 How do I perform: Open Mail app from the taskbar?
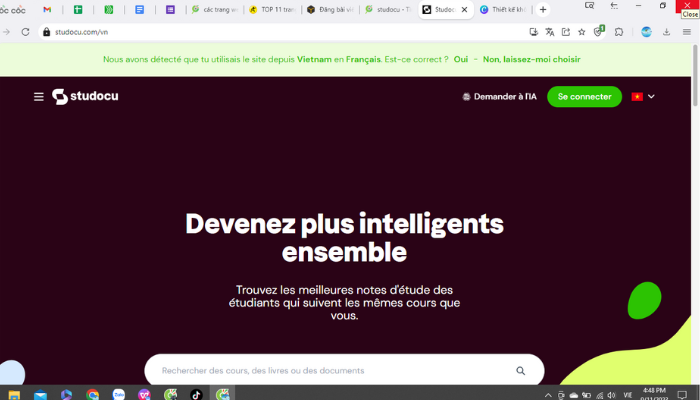[x=40, y=395]
